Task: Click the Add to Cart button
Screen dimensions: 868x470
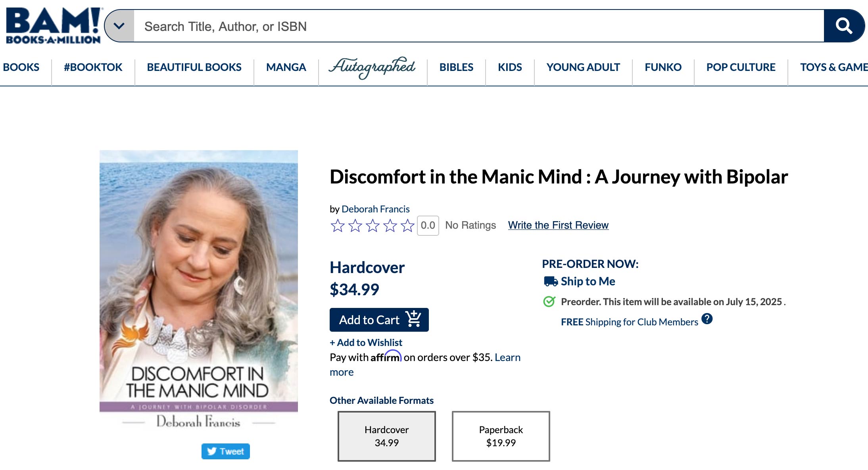Action: (379, 320)
